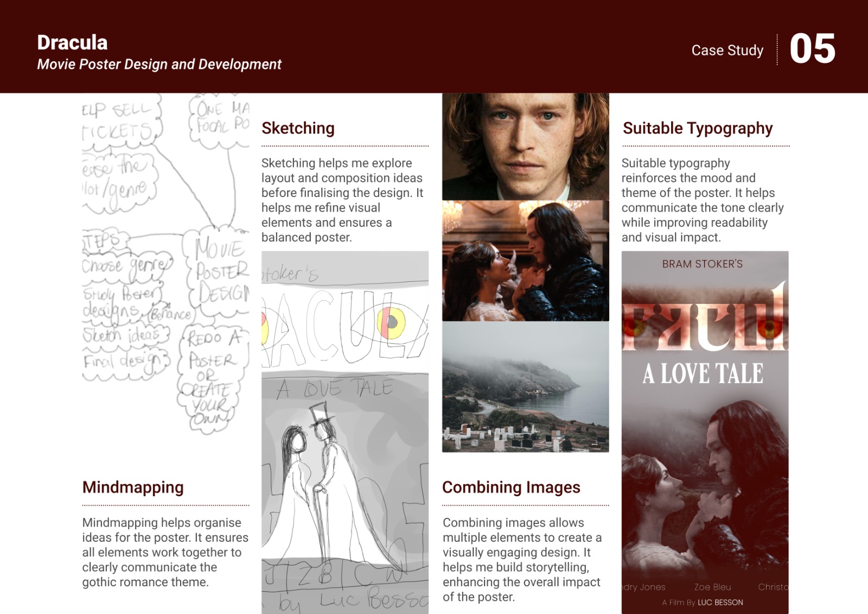868x614 pixels.
Task: Click the Combining Images description paragraph
Action: 522,560
